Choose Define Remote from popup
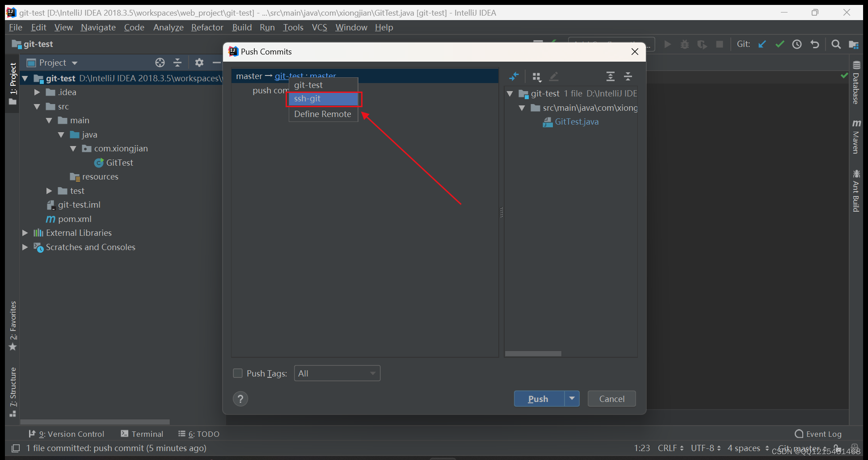 pos(324,114)
